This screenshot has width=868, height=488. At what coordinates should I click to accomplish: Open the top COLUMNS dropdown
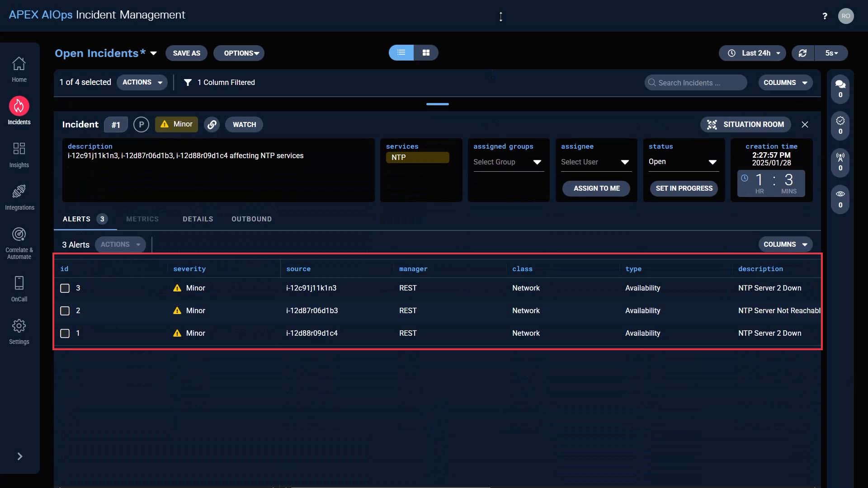click(785, 83)
